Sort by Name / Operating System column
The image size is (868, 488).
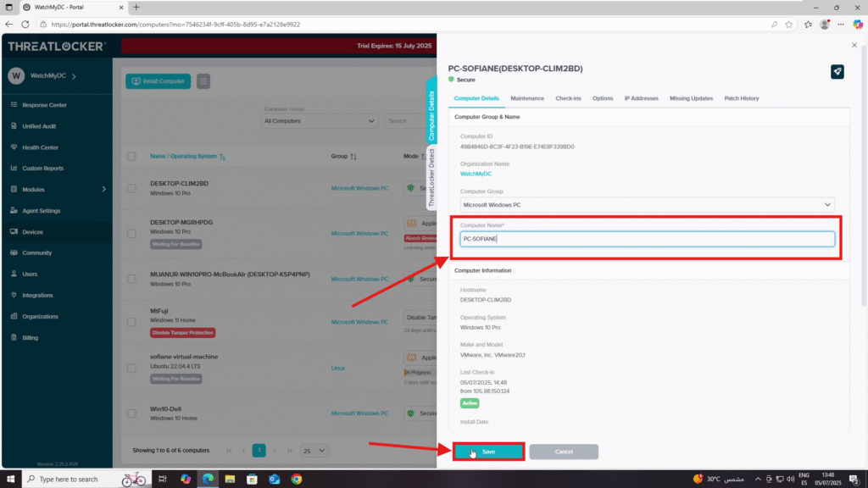[187, 157]
